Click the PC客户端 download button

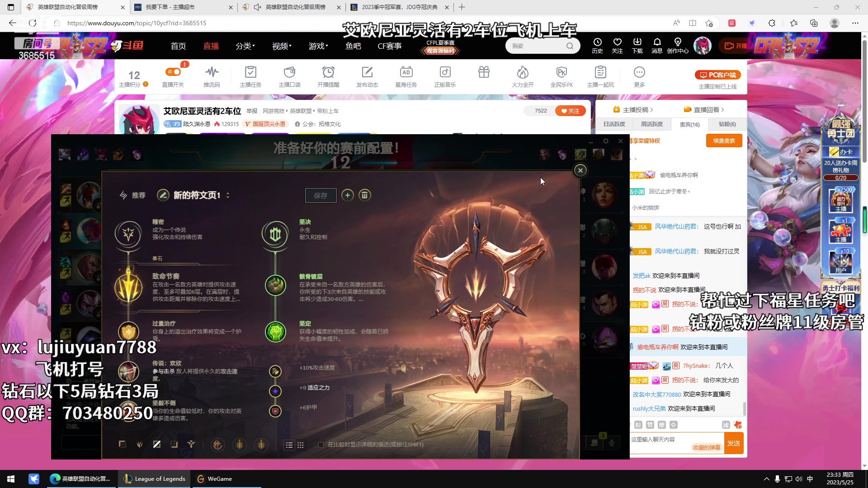718,75
